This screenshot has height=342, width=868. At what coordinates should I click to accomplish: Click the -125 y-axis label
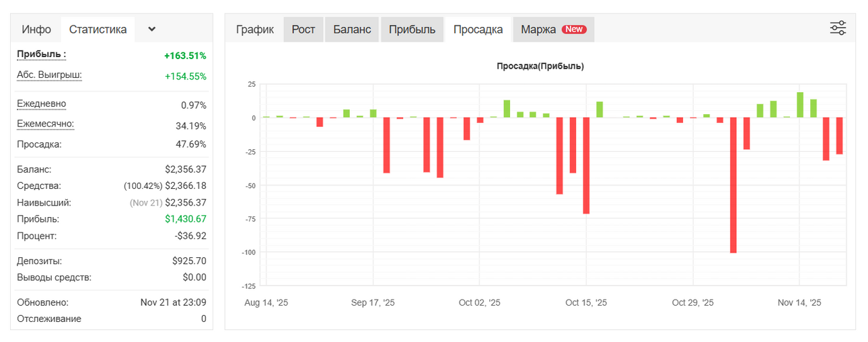click(250, 286)
